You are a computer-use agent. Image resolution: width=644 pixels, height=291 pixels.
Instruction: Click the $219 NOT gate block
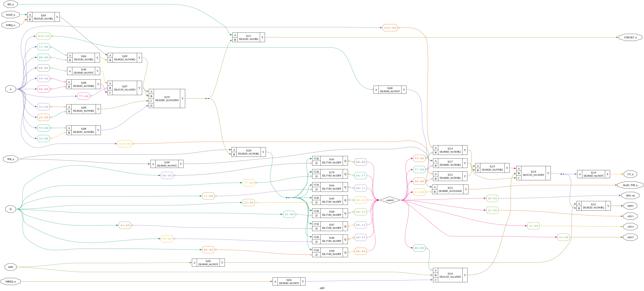coord(593,174)
